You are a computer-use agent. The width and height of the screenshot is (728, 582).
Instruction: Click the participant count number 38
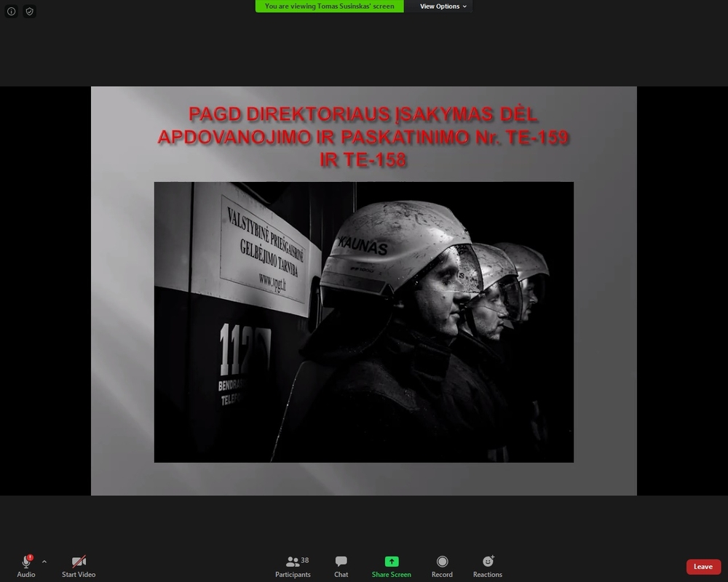[x=305, y=560]
